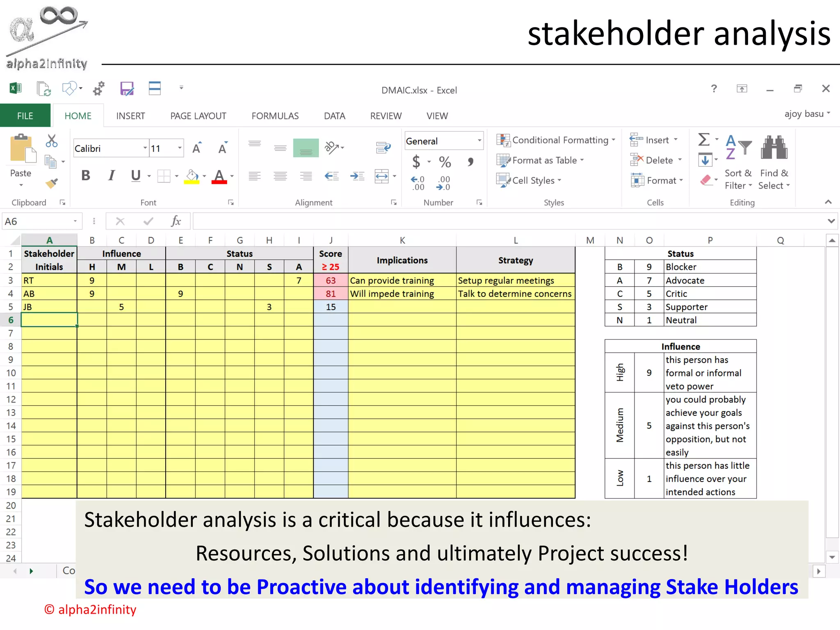Toggle Center horizontal alignment
The image size is (840, 630).
click(281, 176)
